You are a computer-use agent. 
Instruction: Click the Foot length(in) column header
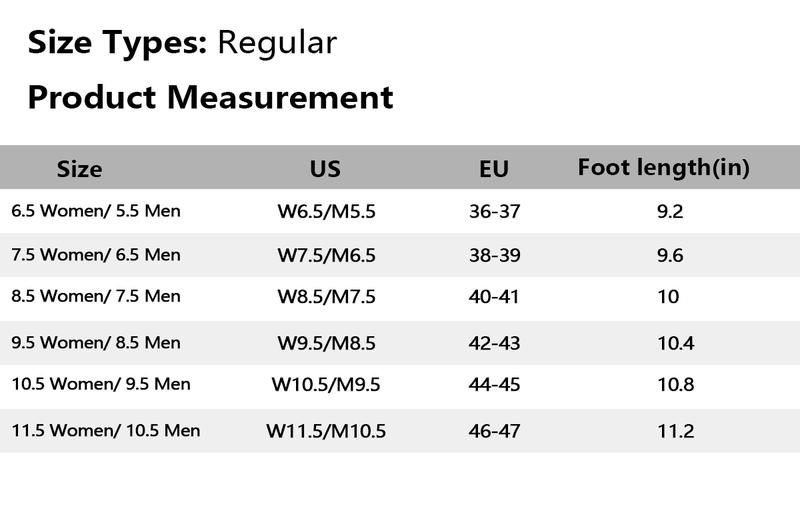pos(663,167)
